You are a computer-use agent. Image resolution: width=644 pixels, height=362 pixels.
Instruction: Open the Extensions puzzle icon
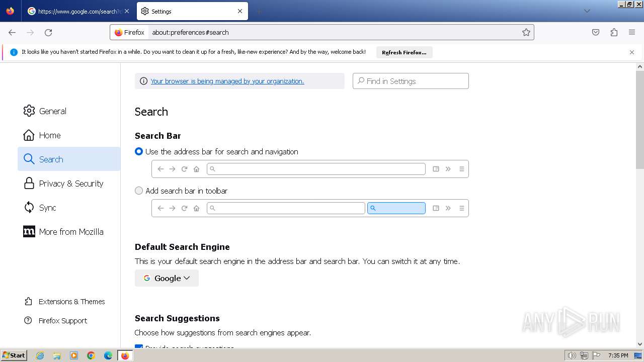614,32
